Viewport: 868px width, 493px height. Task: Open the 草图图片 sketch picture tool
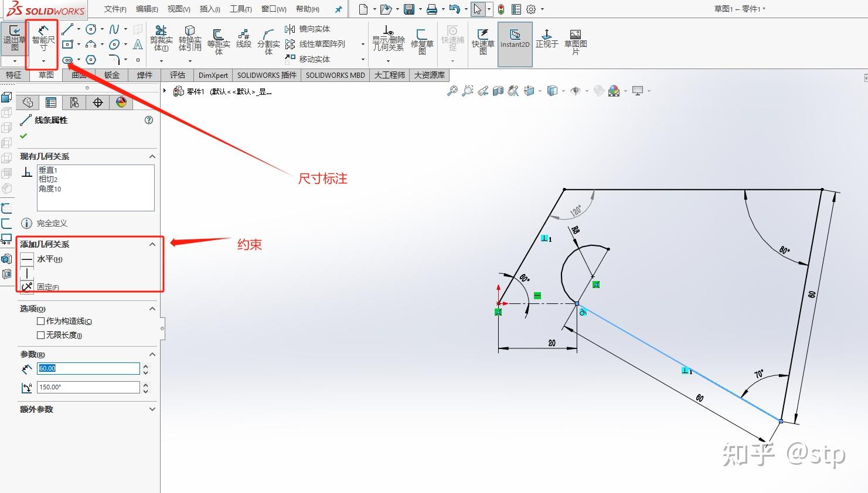(x=574, y=39)
